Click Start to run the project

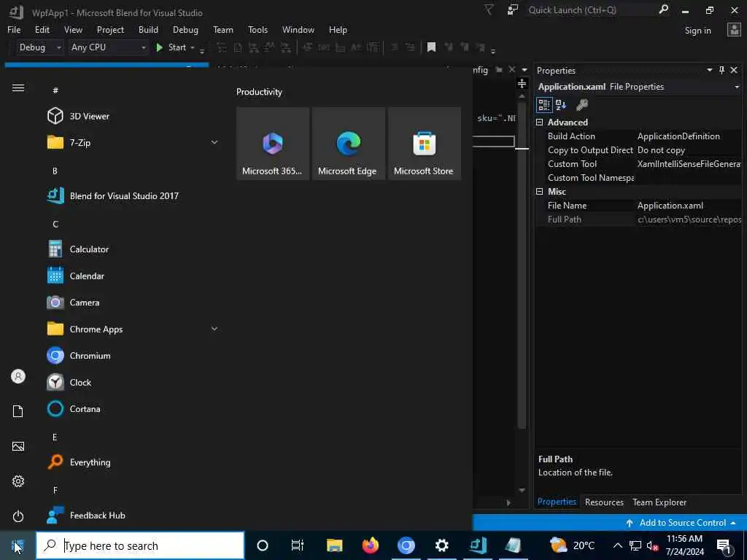coord(171,47)
